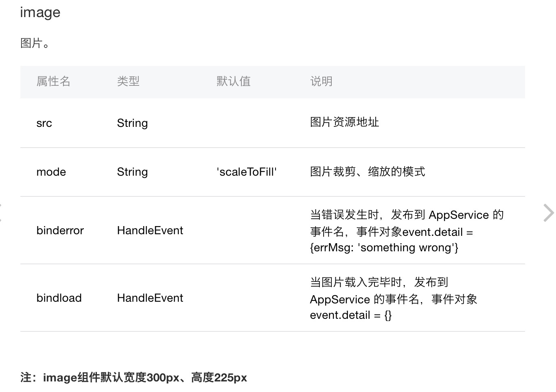The height and width of the screenshot is (392, 556).
Task: Select the "默认值" column header
Action: pos(233,81)
